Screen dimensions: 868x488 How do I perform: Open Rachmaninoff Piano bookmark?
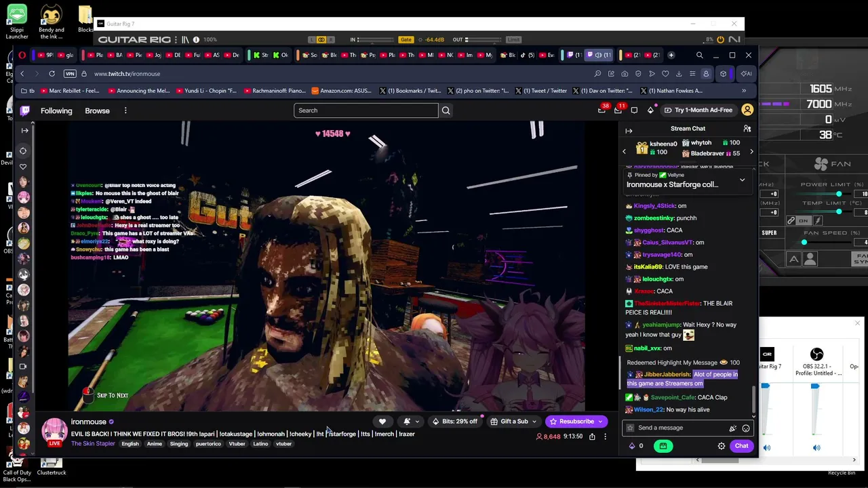click(274, 91)
